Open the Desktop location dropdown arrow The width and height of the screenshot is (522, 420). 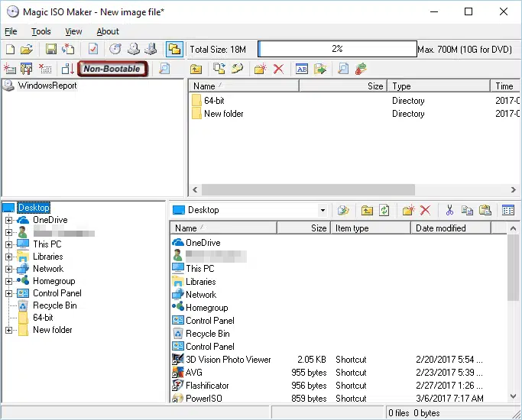(x=323, y=210)
